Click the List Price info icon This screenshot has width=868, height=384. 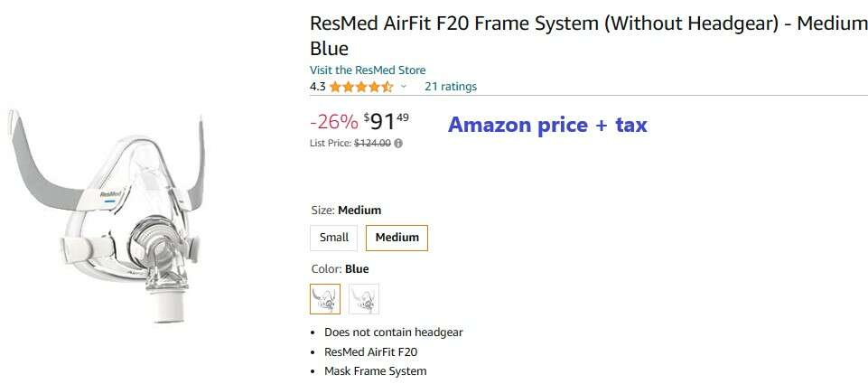coord(398,143)
